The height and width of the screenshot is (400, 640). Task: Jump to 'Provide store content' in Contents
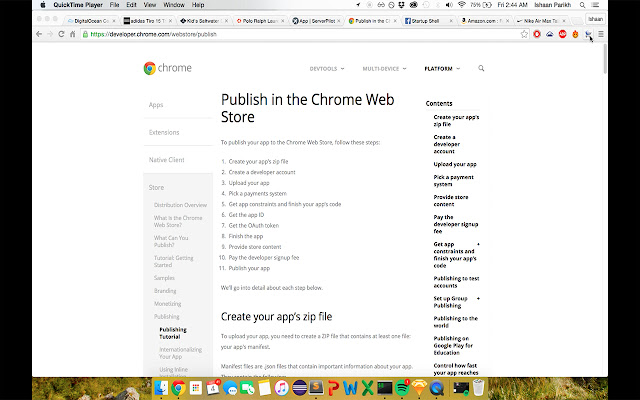pyautogui.click(x=451, y=200)
